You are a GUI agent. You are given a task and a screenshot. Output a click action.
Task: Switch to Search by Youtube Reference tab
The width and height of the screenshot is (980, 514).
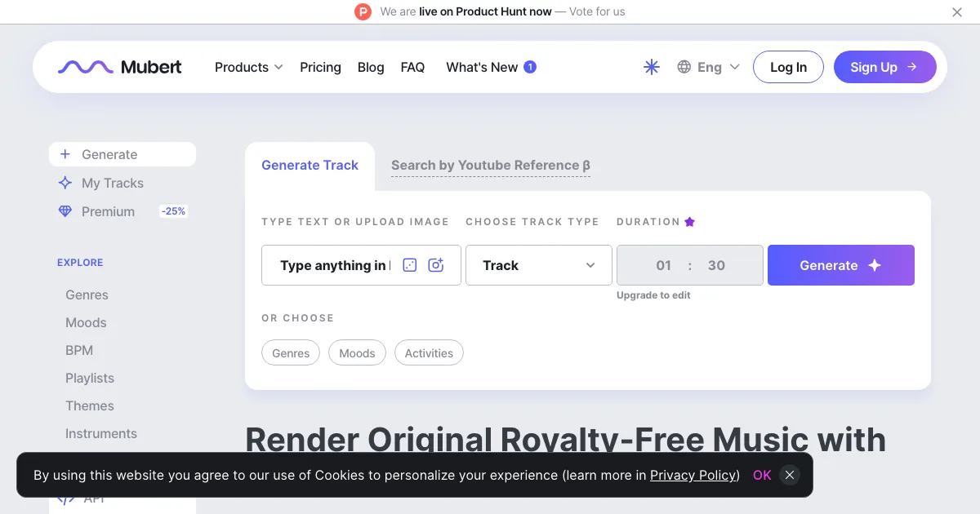491,166
